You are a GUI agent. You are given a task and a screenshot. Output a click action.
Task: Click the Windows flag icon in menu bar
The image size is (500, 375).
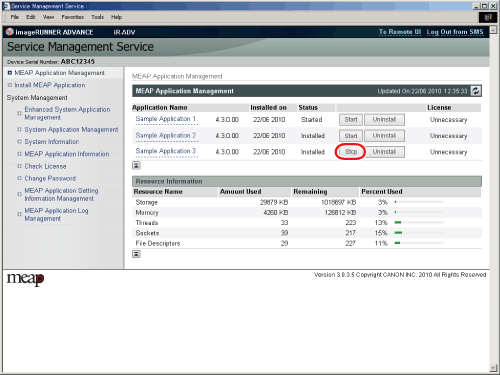488,17
